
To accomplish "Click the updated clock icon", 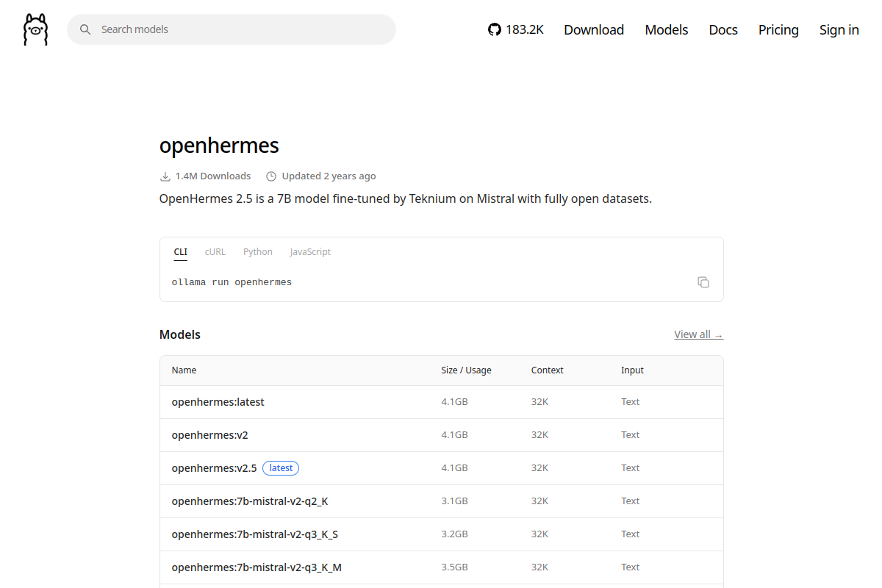I will 271,176.
